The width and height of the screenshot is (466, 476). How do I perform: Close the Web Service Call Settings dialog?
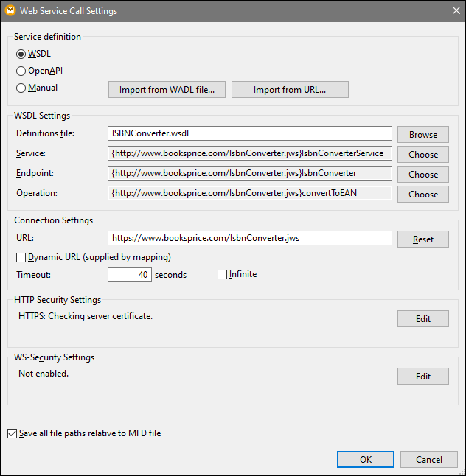click(454, 11)
